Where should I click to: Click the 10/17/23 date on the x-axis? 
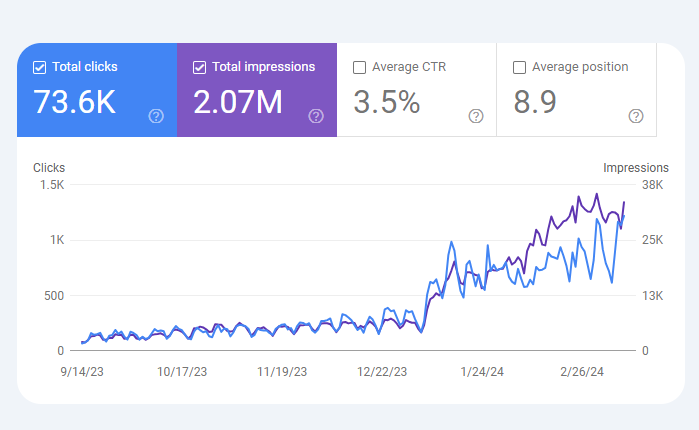(x=182, y=371)
